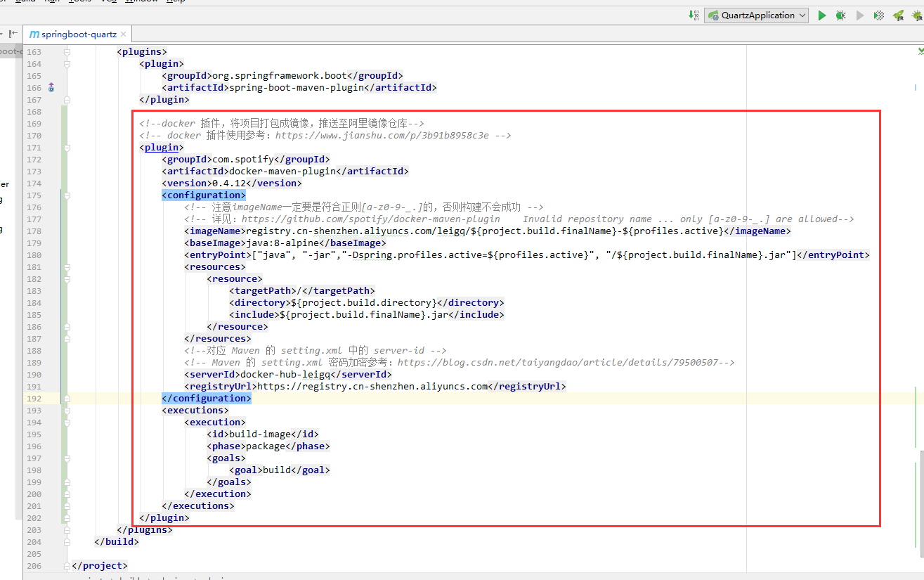Image resolution: width=924 pixels, height=580 pixels.
Task: Click the fold marker at line 192
Action: pyautogui.click(x=67, y=399)
